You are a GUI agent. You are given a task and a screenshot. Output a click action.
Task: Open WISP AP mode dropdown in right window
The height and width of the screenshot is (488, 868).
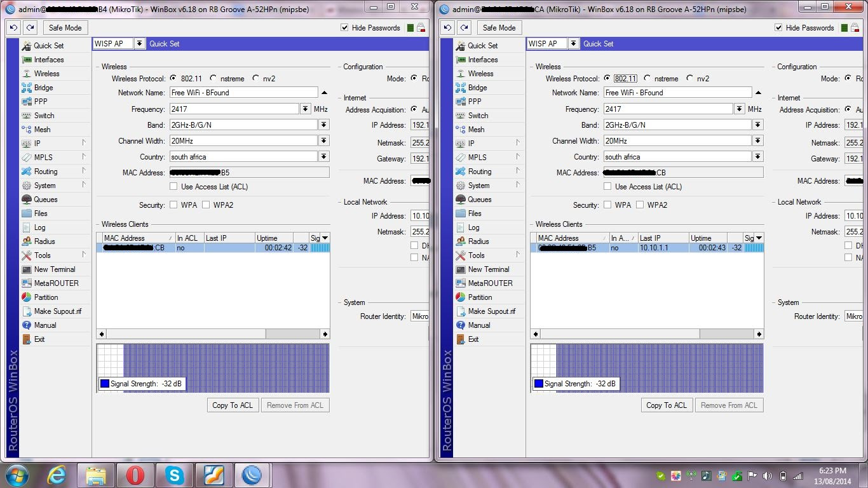pos(573,44)
